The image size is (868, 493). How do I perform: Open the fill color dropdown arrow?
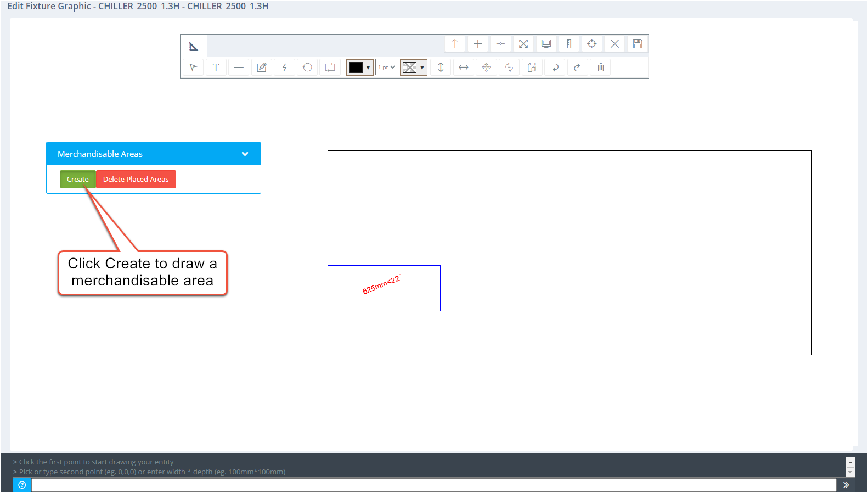tap(422, 68)
